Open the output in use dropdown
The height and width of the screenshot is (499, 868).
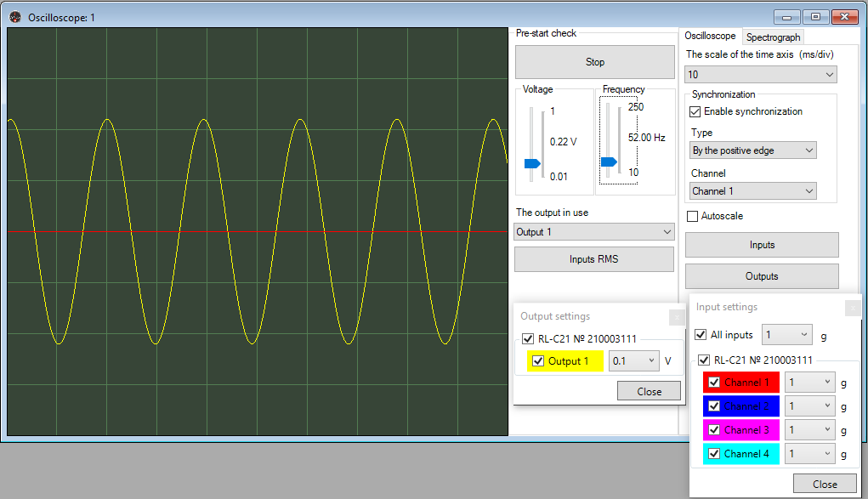(x=594, y=232)
